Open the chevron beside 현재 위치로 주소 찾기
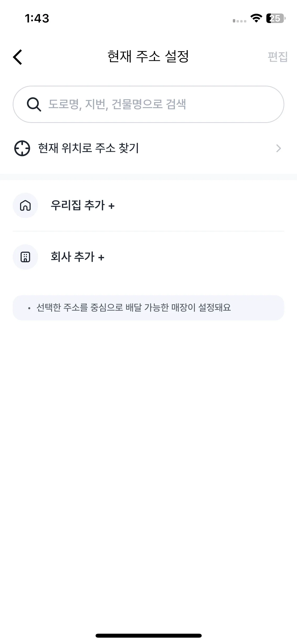Viewport: 297px width, 644px height. [x=278, y=148]
